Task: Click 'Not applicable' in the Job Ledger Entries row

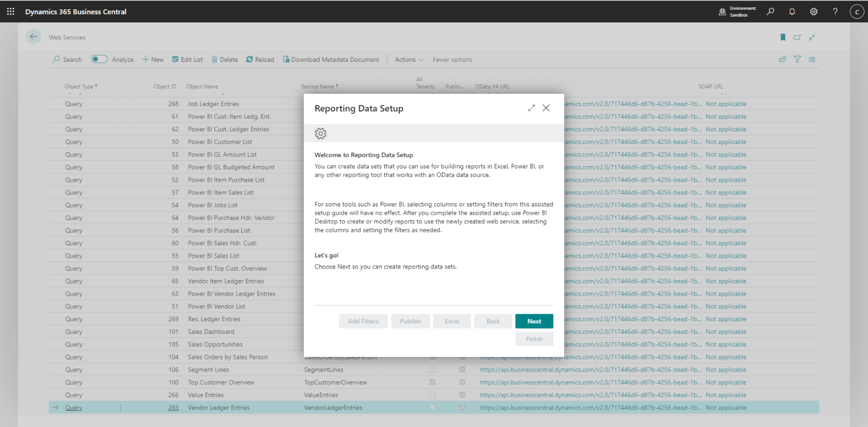Action: (x=726, y=104)
